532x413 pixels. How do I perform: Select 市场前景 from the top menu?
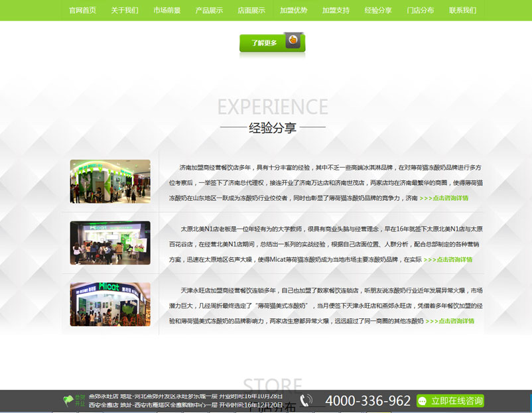(x=166, y=11)
